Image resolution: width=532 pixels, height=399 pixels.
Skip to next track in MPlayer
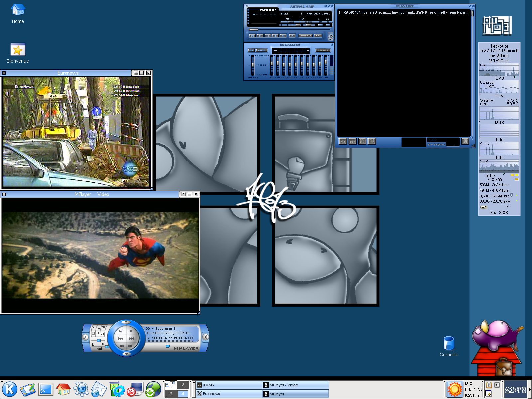pos(132,339)
